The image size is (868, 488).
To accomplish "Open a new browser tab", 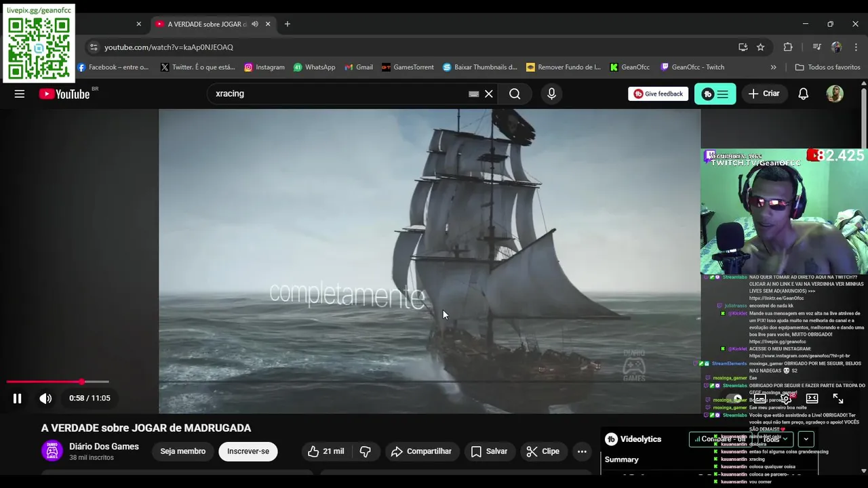I will [288, 24].
